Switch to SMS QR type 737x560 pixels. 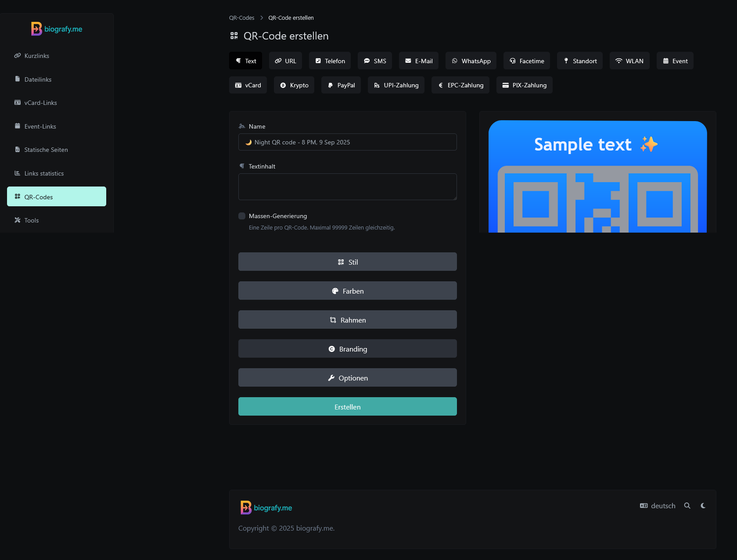[x=375, y=61]
